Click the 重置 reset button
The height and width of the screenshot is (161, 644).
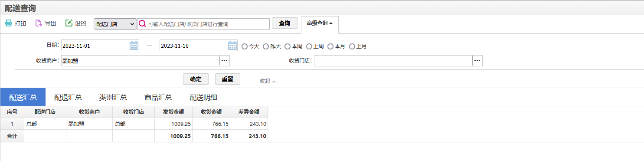(x=228, y=79)
